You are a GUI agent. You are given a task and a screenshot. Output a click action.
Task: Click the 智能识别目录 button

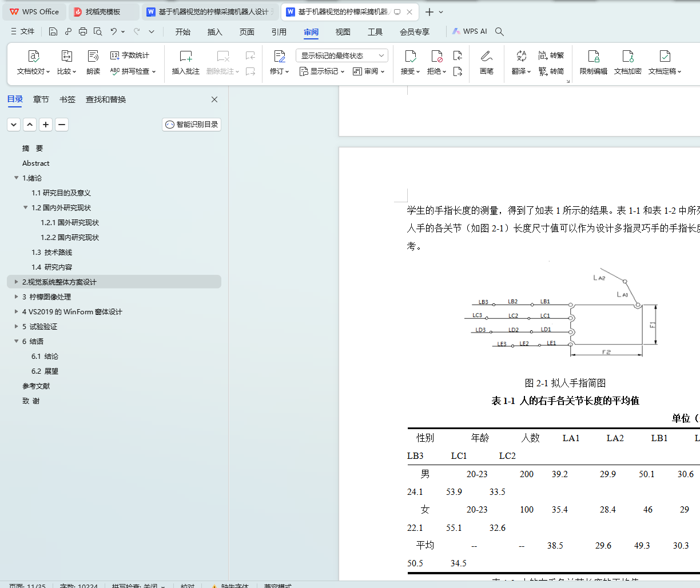click(x=192, y=125)
